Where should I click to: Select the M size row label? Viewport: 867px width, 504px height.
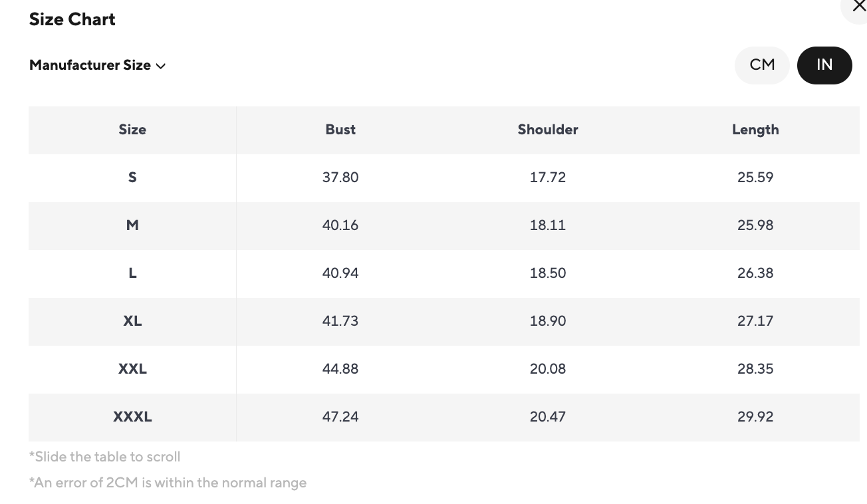(x=132, y=225)
